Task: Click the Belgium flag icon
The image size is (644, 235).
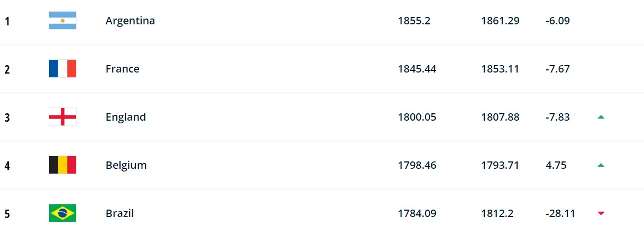Action: point(62,165)
